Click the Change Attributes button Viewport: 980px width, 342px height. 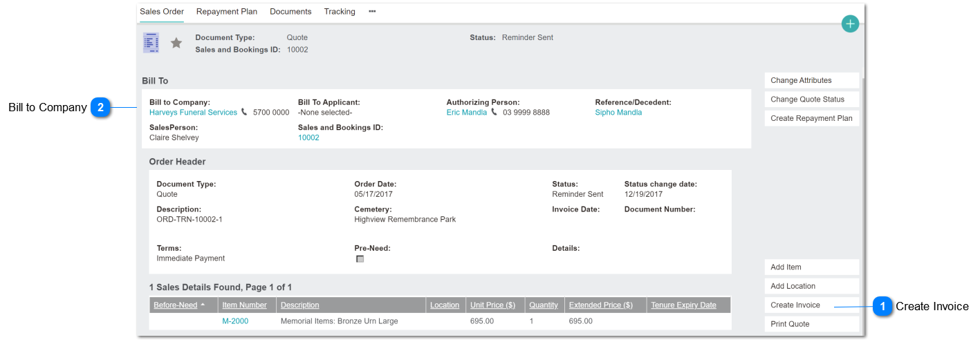(x=812, y=80)
